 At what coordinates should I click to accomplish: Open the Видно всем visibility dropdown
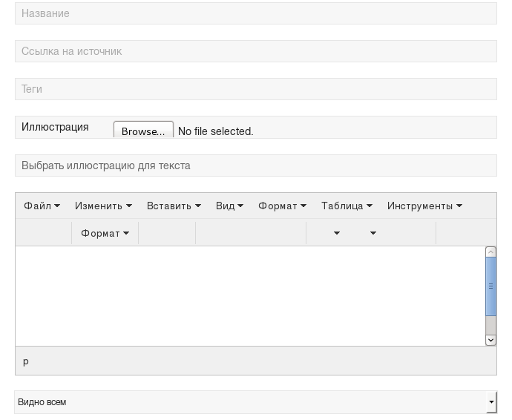256,402
